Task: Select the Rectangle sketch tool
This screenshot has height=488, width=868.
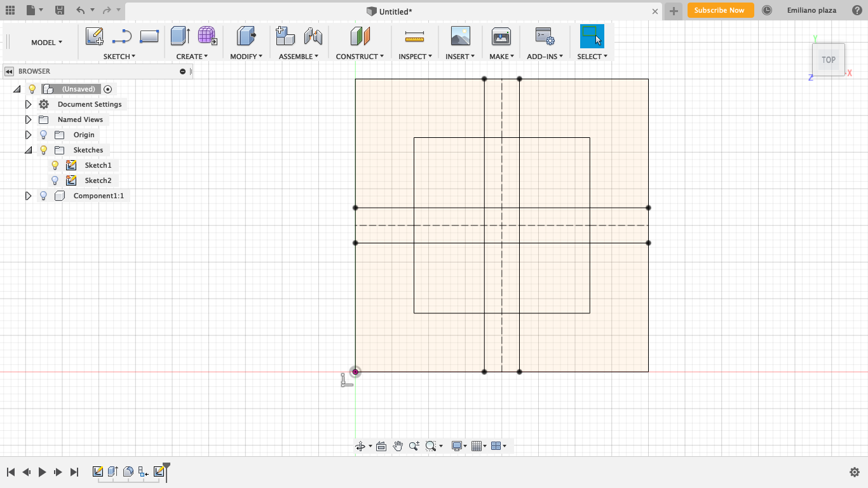Action: (149, 36)
